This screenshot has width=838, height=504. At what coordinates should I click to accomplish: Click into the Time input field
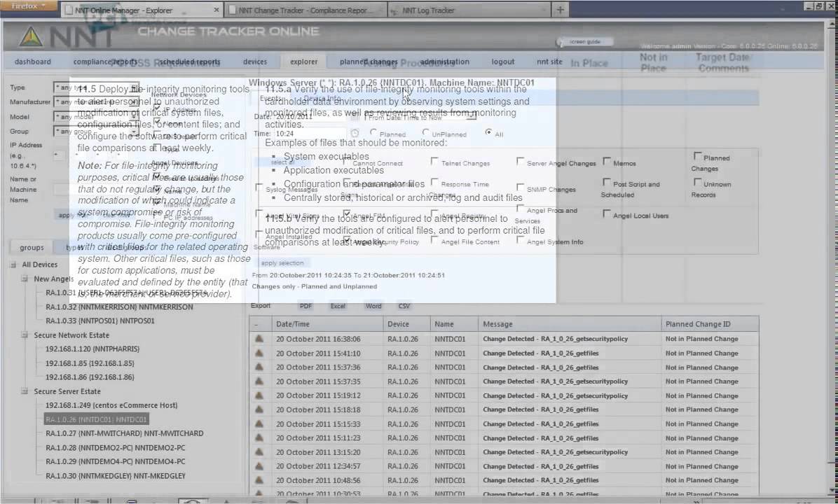point(310,134)
